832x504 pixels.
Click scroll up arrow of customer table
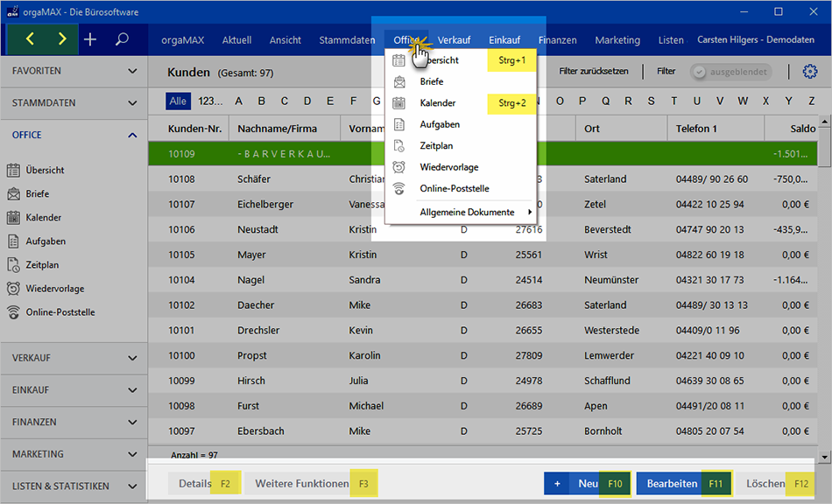(824, 122)
